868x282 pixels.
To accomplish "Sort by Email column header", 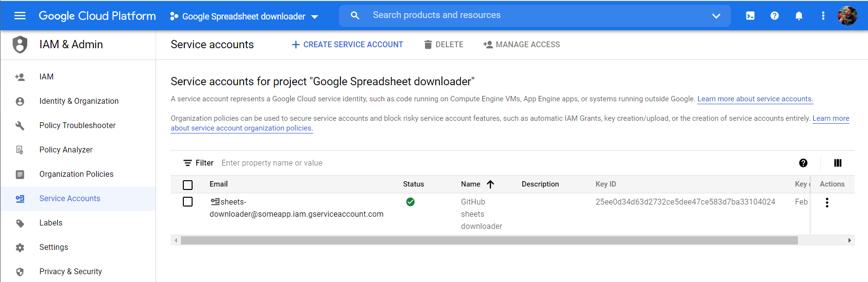I will 219,184.
